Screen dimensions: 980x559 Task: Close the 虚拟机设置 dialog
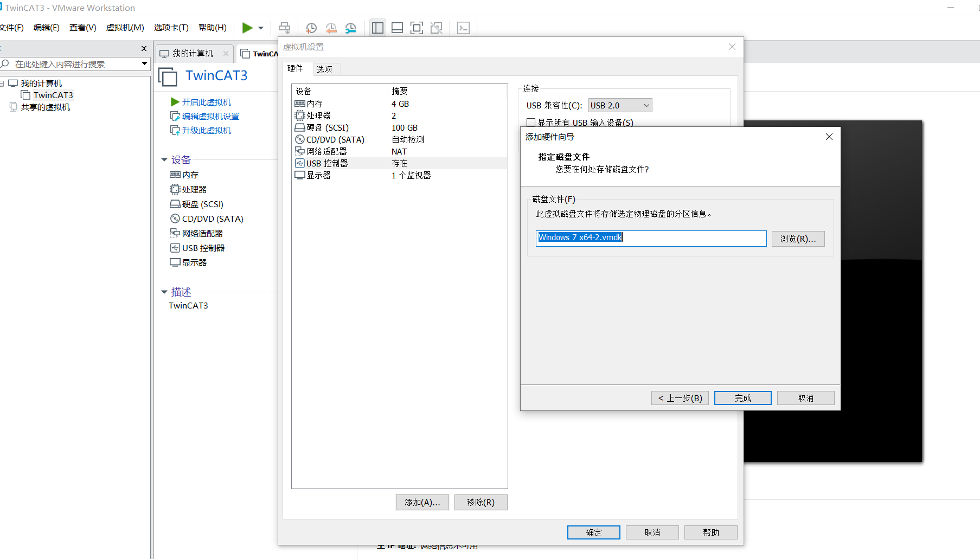[x=732, y=47]
